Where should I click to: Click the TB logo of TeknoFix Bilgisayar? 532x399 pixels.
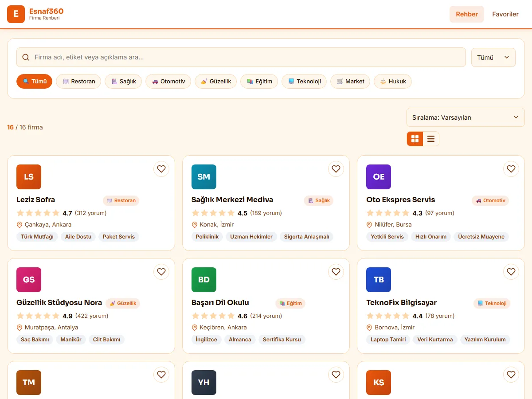tap(379, 280)
